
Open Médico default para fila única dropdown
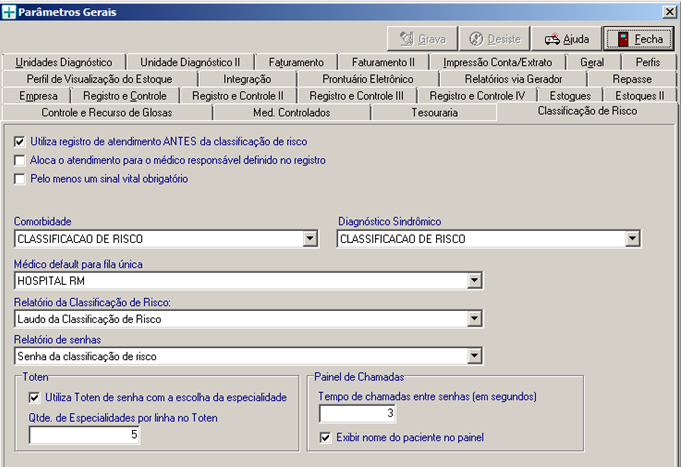[x=474, y=281]
